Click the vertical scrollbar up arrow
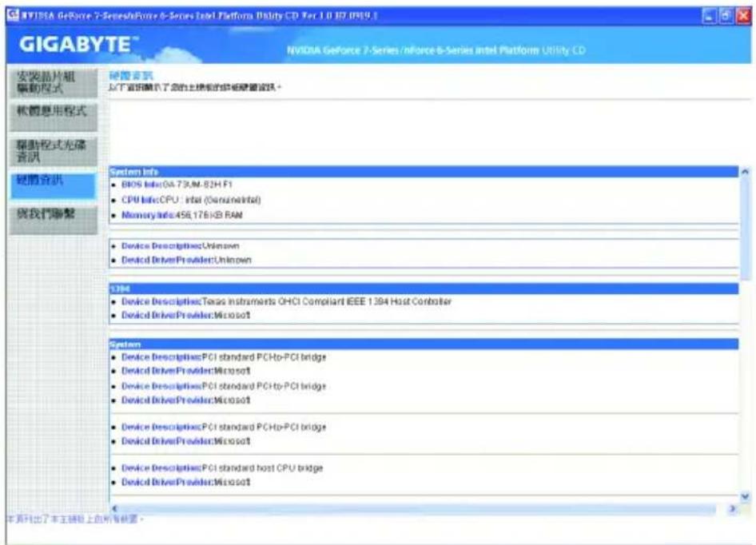This screenshot has height=545, width=756. coord(745,172)
